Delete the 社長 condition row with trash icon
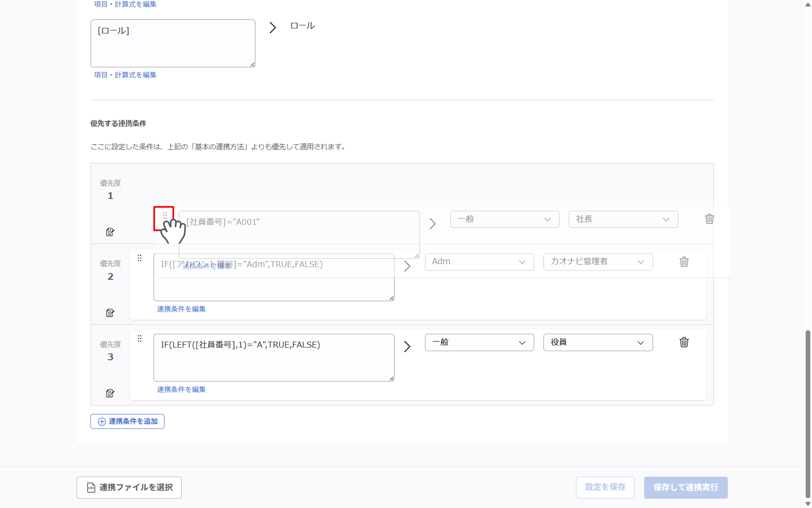 click(709, 219)
